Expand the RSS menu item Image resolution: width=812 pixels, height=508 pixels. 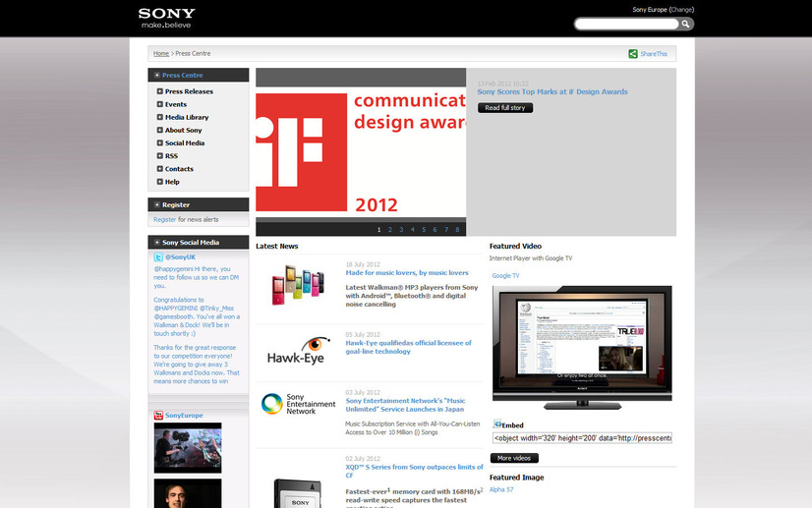tap(160, 156)
